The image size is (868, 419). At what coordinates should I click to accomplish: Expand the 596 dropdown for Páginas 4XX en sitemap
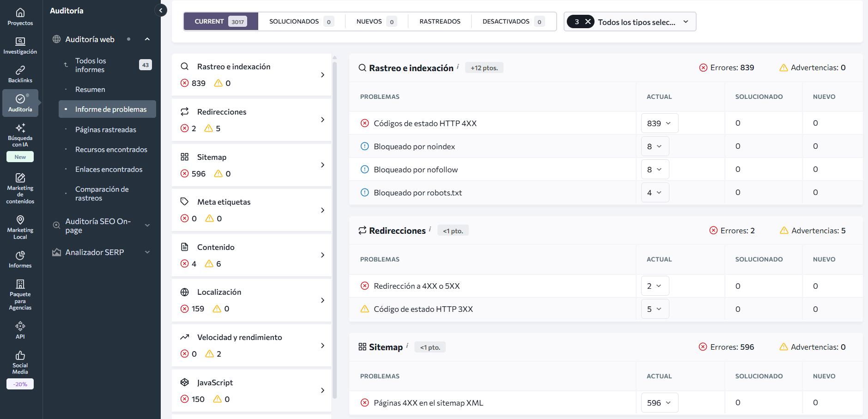(659, 403)
